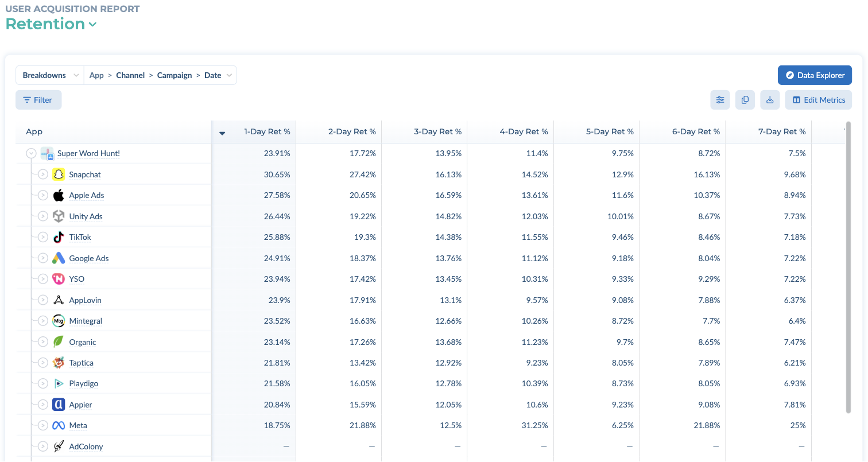Image resolution: width=868 pixels, height=462 pixels.
Task: Click the AdColony channel icon
Action: [x=59, y=447]
